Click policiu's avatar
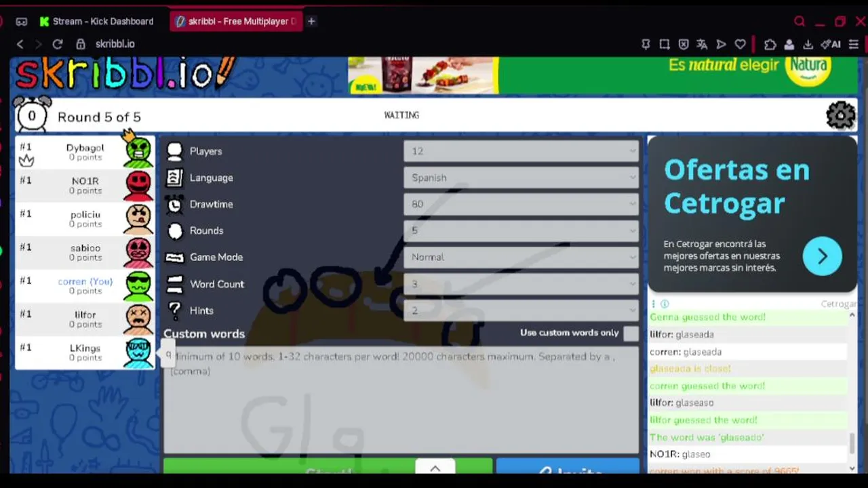The image size is (868, 488). [x=138, y=218]
